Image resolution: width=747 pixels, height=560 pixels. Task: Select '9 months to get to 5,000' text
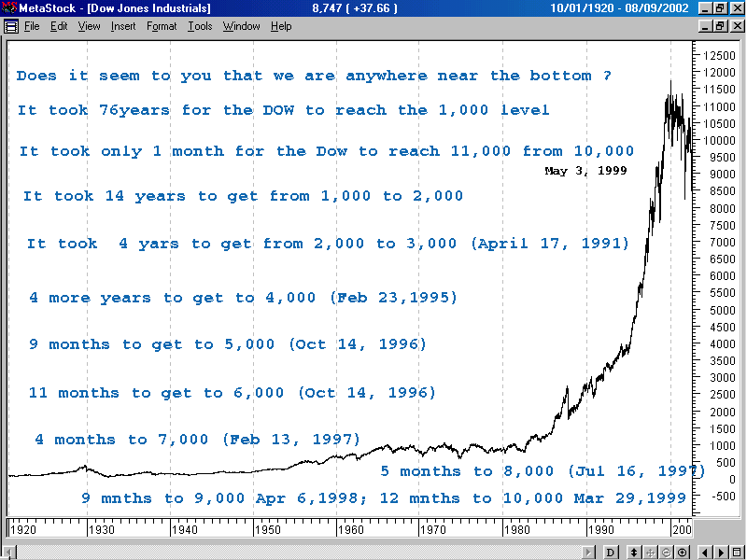tap(228, 344)
